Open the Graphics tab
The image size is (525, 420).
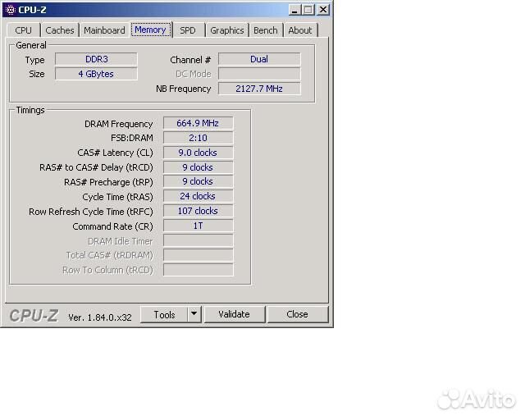tap(227, 30)
